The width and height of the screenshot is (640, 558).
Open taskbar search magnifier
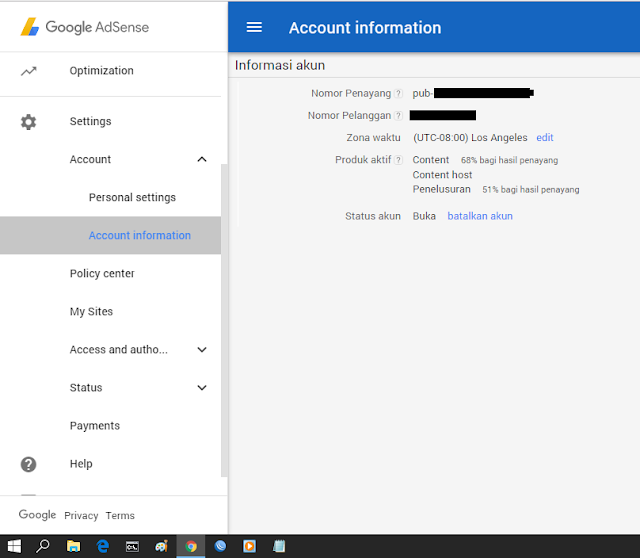click(x=43, y=546)
